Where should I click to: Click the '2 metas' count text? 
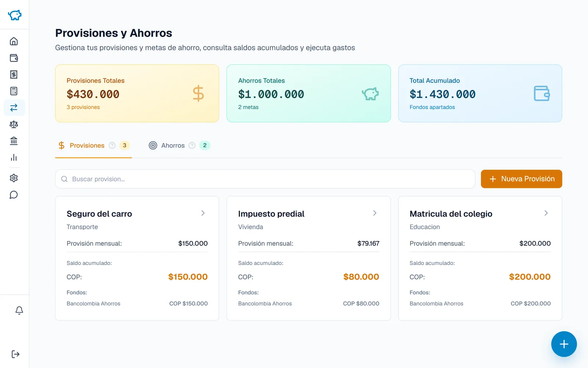click(248, 107)
